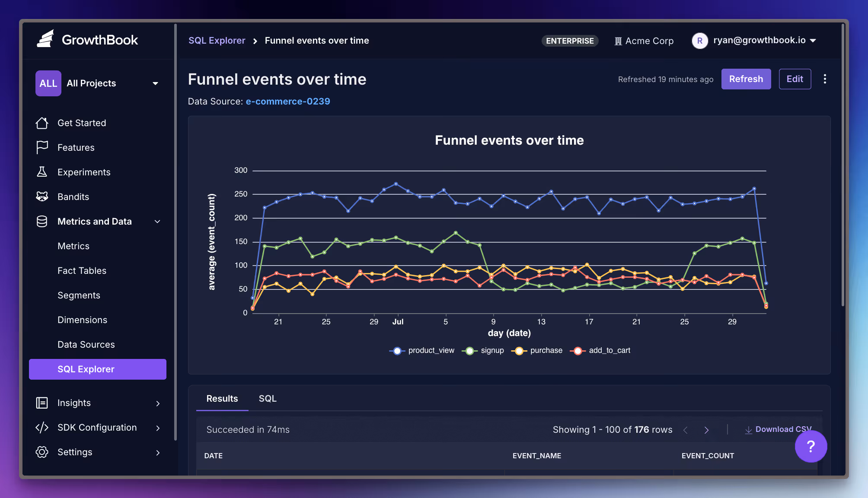This screenshot has width=868, height=498.
Task: Go to next results page arrow
Action: point(706,430)
